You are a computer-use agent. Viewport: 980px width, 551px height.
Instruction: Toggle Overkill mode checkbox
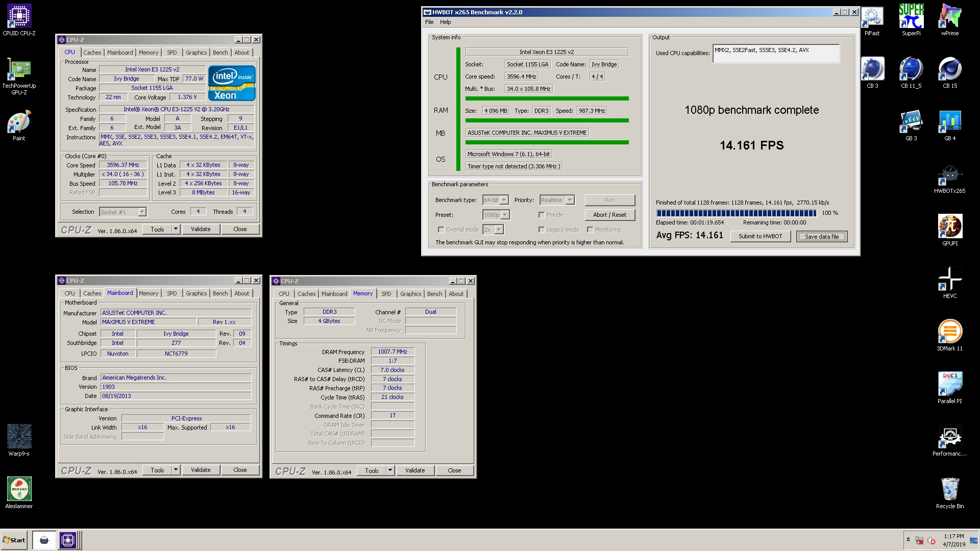(441, 230)
